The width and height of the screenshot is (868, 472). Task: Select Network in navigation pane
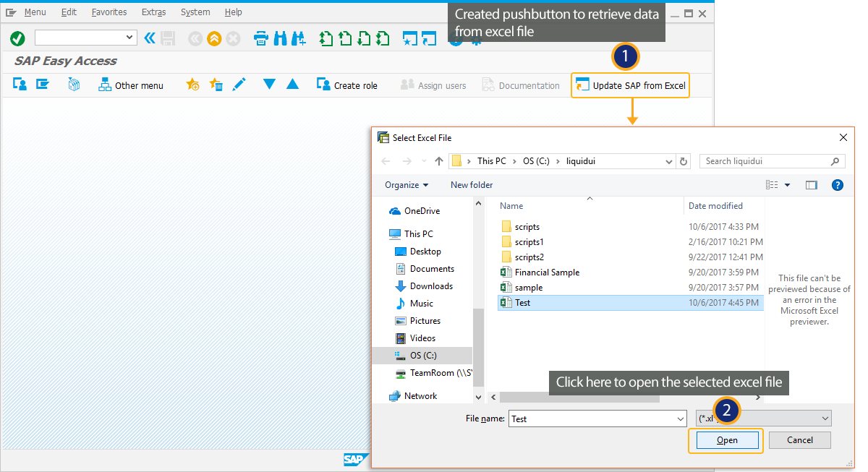(x=413, y=396)
